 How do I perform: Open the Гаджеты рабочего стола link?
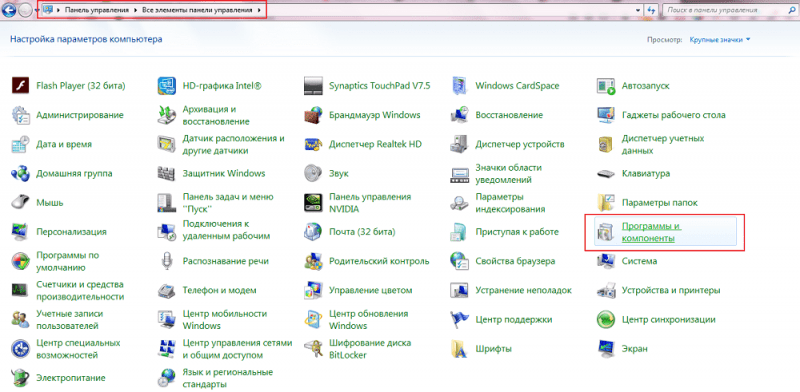click(673, 115)
